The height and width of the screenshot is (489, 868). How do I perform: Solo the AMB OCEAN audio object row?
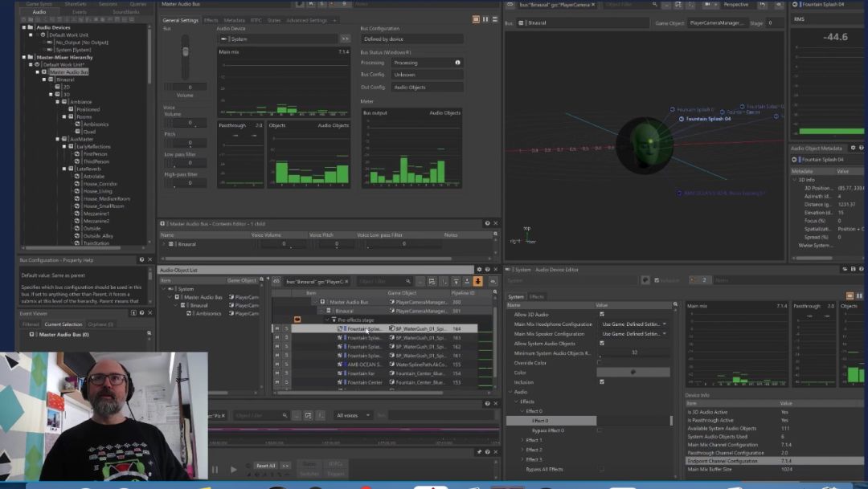(286, 364)
